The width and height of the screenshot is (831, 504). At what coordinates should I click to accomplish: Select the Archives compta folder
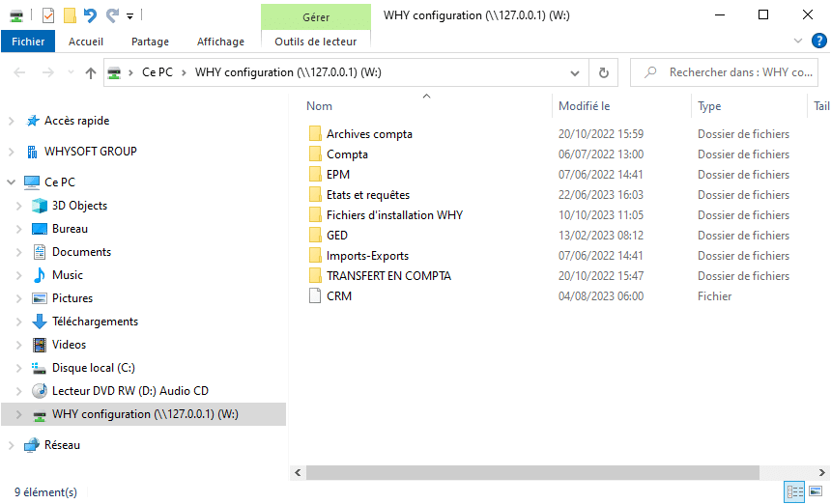point(369,134)
